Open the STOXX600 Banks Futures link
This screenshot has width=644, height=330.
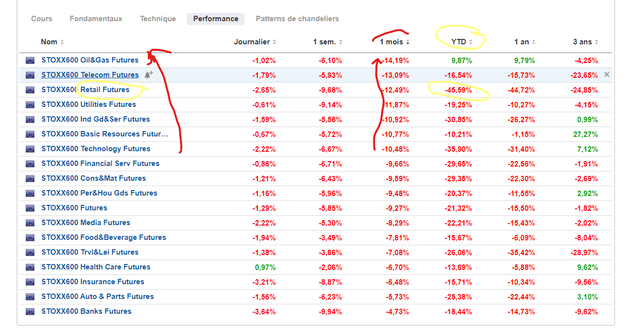(x=86, y=311)
